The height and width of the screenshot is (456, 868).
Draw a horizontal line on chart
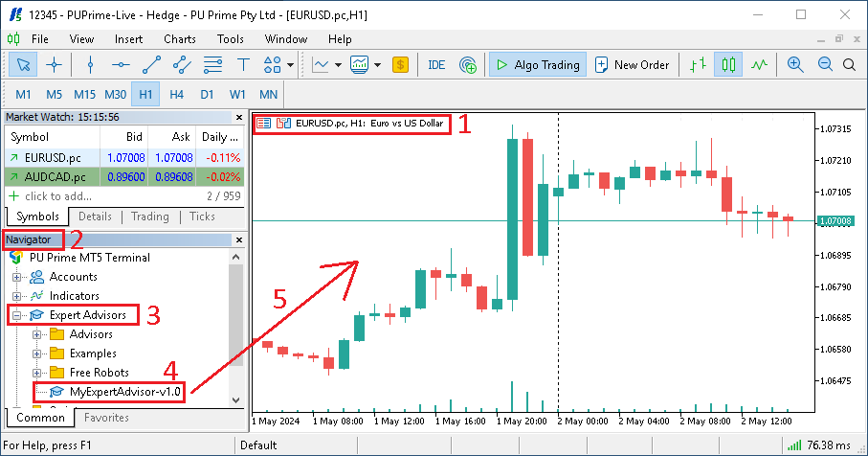121,65
